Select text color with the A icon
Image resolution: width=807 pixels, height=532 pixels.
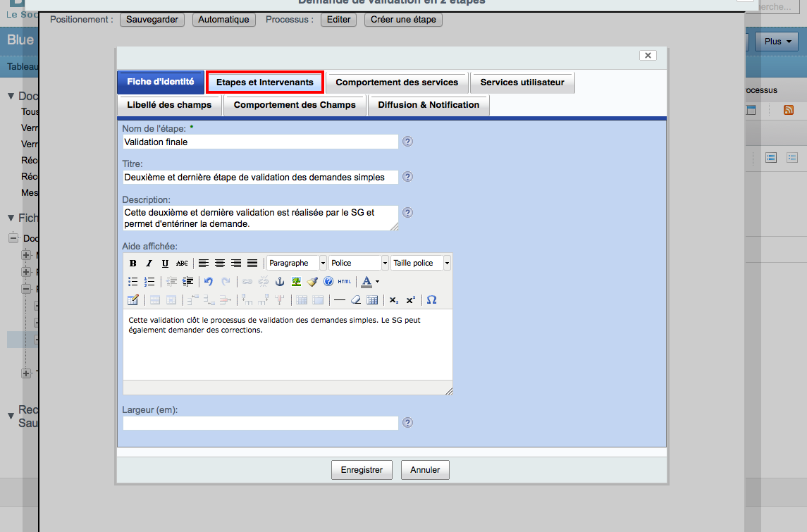[x=366, y=281]
